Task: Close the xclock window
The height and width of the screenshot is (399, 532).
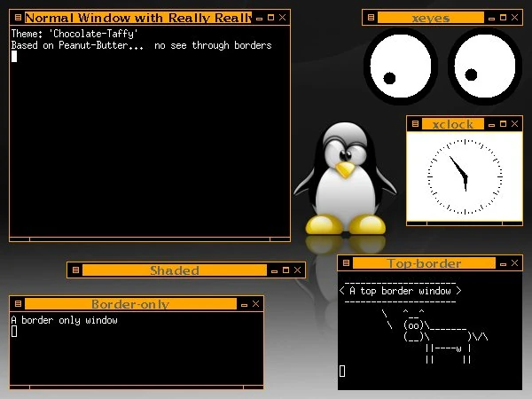Action: coord(514,124)
